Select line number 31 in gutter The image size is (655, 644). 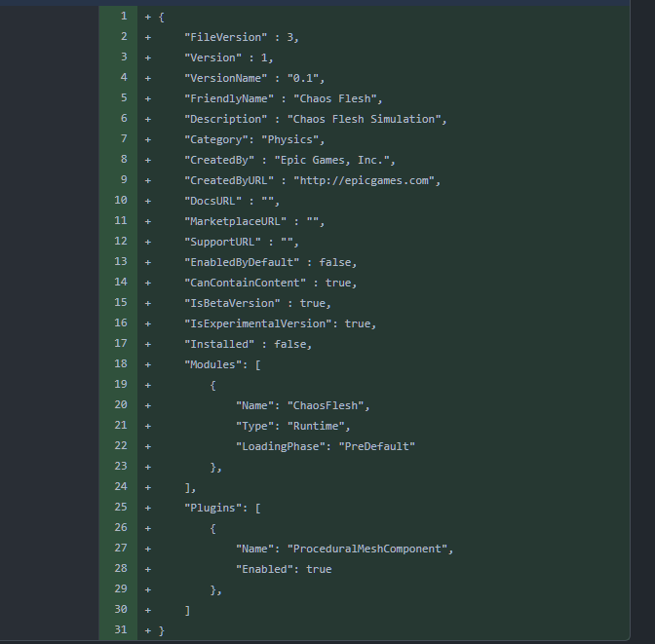(x=121, y=630)
